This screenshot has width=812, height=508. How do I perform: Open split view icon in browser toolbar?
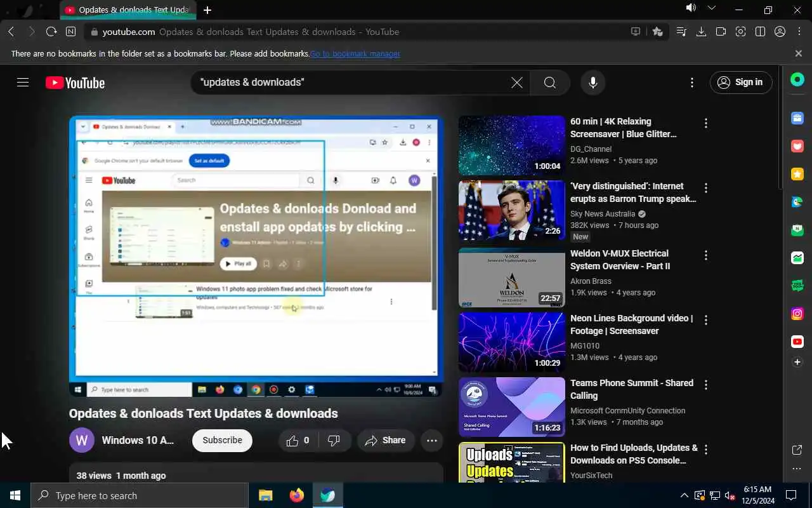pyautogui.click(x=760, y=32)
